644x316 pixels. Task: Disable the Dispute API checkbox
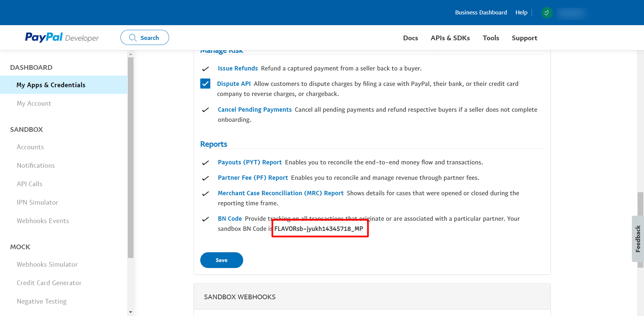click(x=205, y=84)
